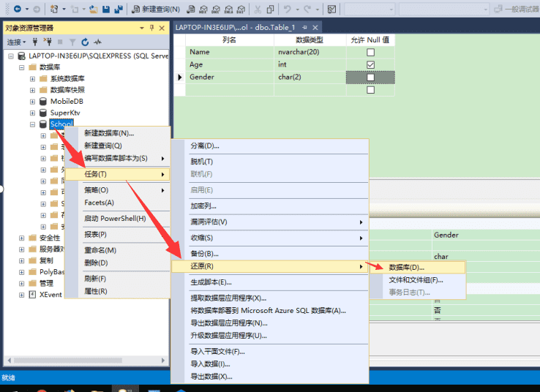540x392 pixels.
Task: Open a database engine query icon
Action: pos(190,9)
